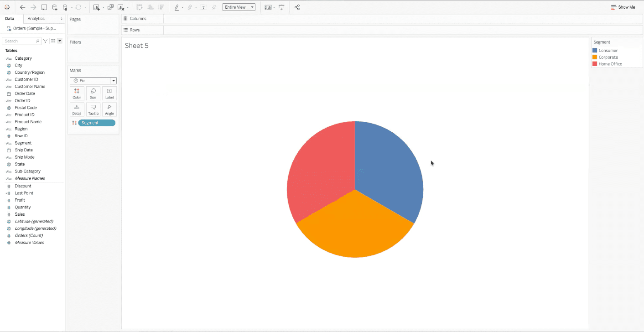Open the Entire View fit dropdown
Image resolution: width=644 pixels, height=332 pixels.
click(x=239, y=7)
